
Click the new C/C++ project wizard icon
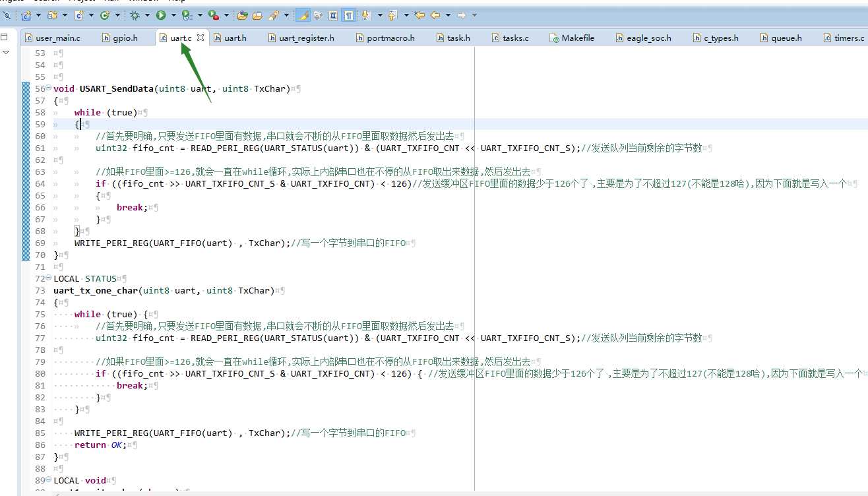(x=26, y=15)
